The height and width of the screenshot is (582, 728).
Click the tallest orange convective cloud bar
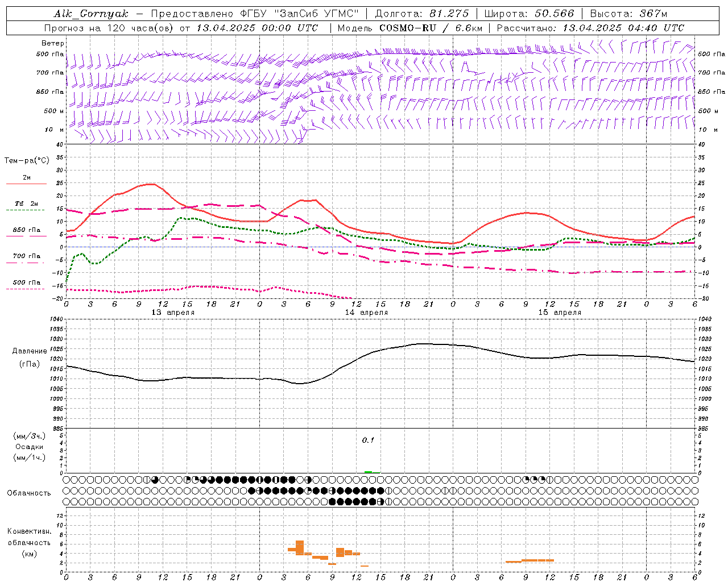300,548
